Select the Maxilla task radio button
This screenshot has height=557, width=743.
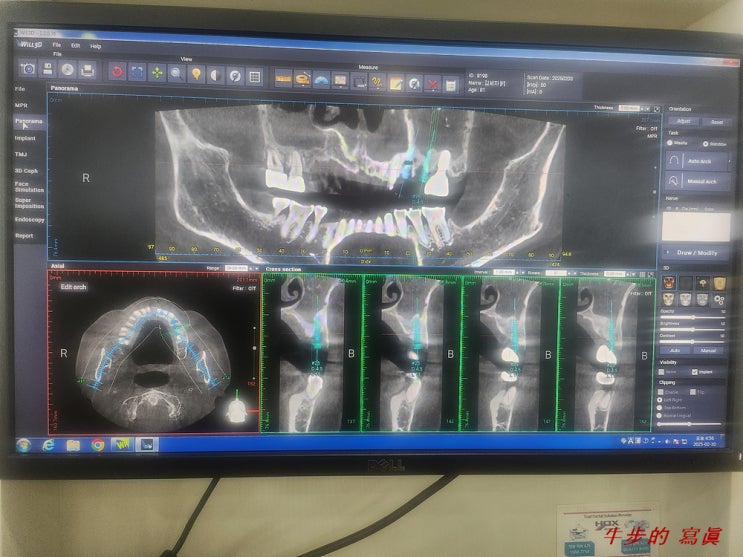670,143
